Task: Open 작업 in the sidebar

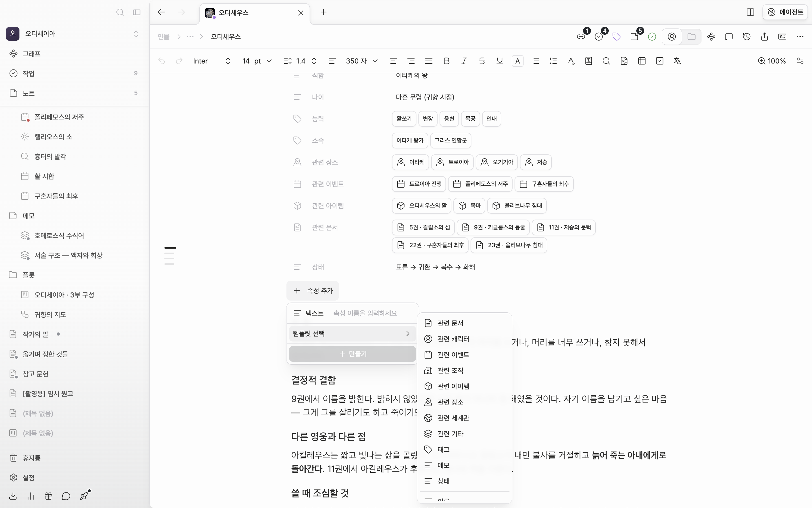Action: 74,73
